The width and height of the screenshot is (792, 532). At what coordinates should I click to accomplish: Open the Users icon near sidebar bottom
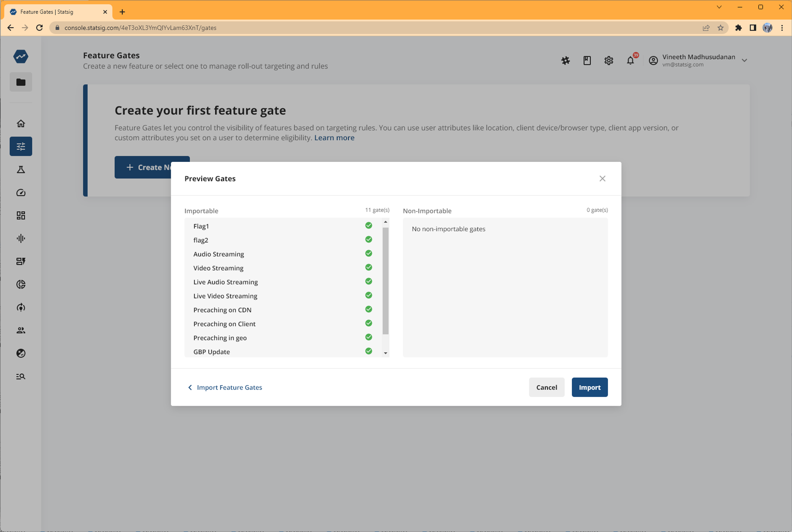point(21,330)
